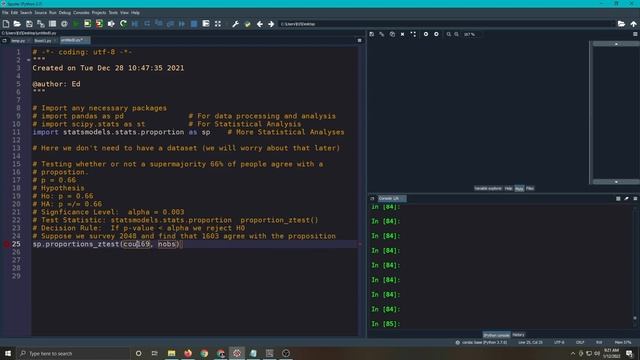Open the File menu

coord(5,13)
